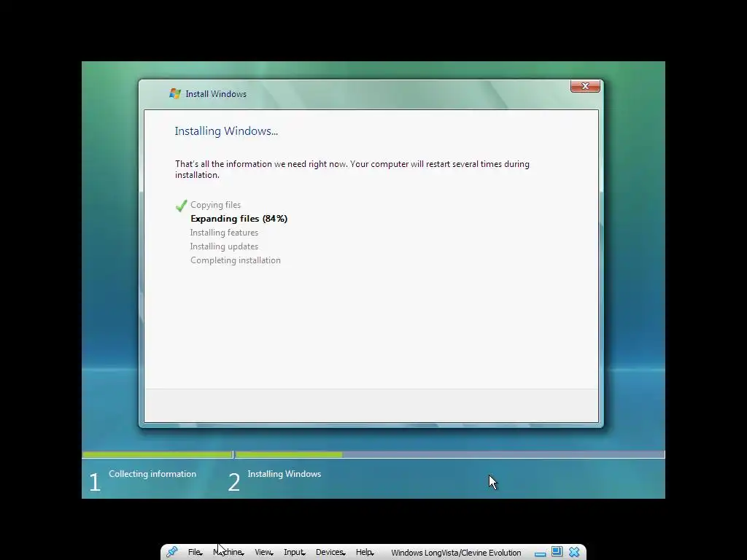Screen dimensions: 747x560
Task: Click the 'Installing Windows...' heading
Action: (226, 131)
